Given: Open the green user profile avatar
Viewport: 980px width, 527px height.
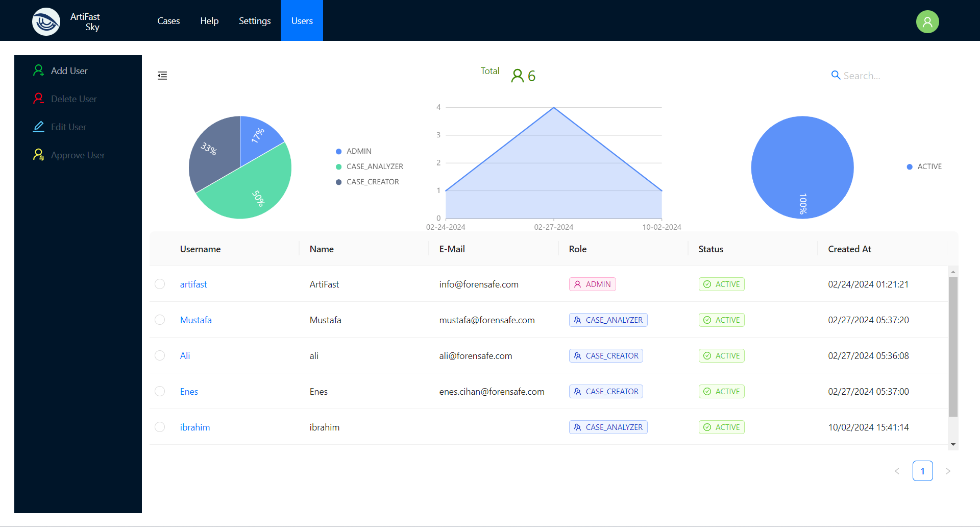Looking at the screenshot, I should tap(927, 21).
